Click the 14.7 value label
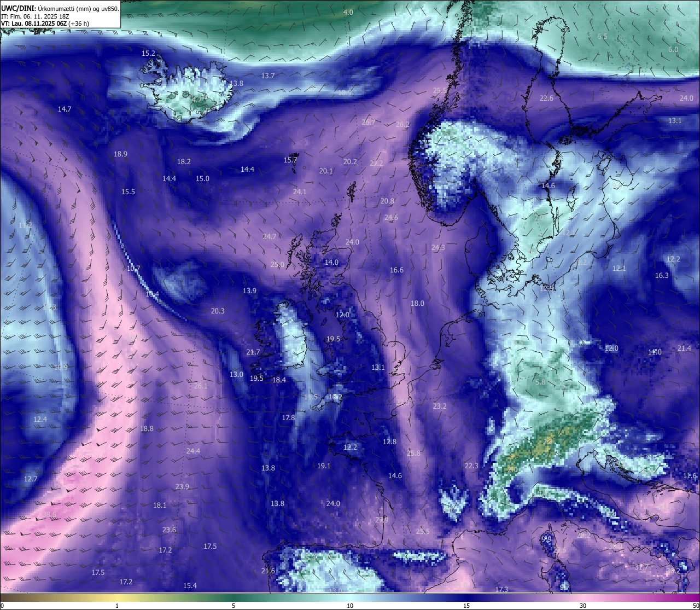 [x=65, y=109]
